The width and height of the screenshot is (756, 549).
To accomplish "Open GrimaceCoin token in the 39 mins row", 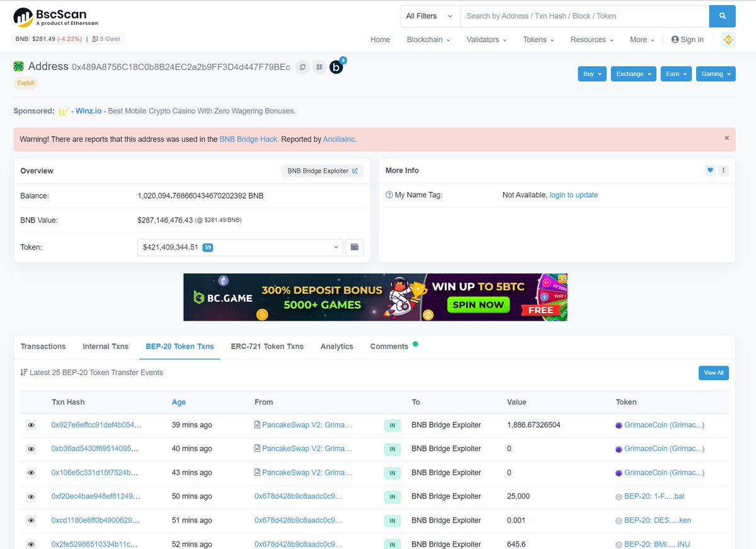I will pos(664,425).
